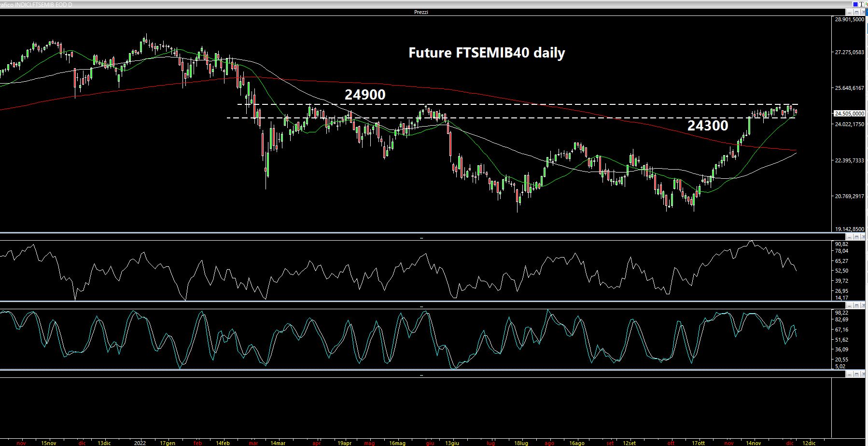Click the 19apr date on the time axis
The height and width of the screenshot is (446, 868).
[x=344, y=443]
